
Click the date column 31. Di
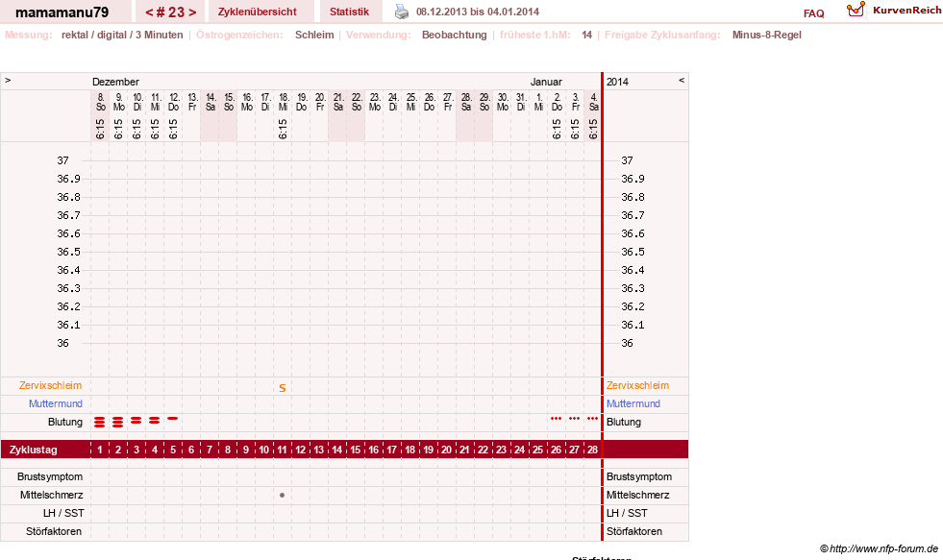[x=521, y=102]
